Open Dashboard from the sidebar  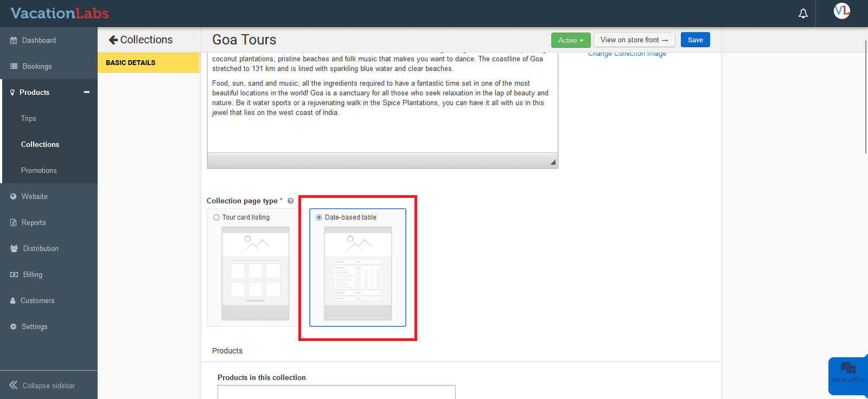point(39,40)
